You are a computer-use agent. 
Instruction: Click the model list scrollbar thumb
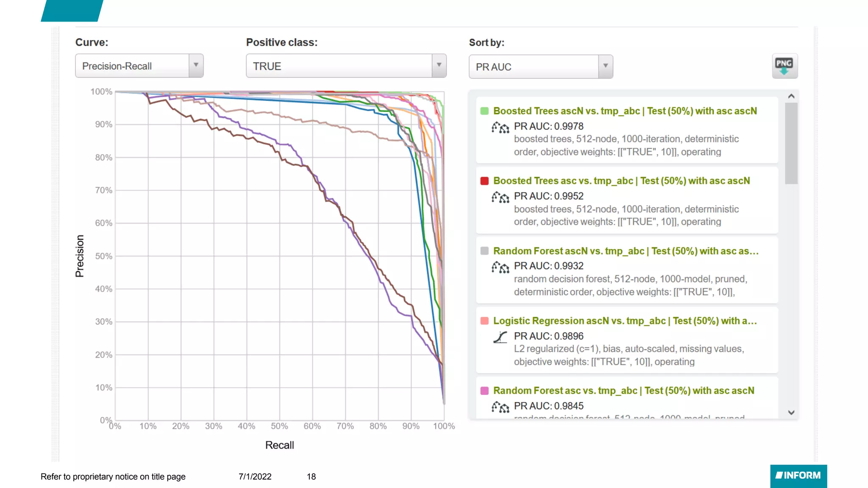791,143
